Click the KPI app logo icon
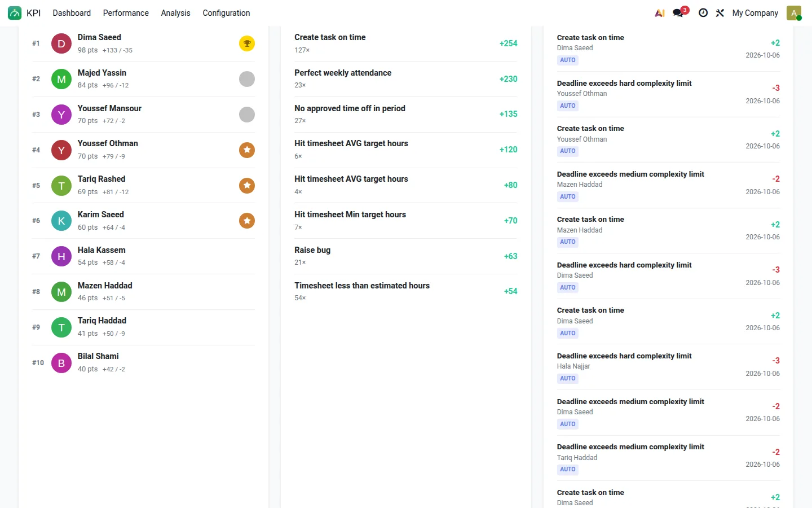 coord(15,13)
